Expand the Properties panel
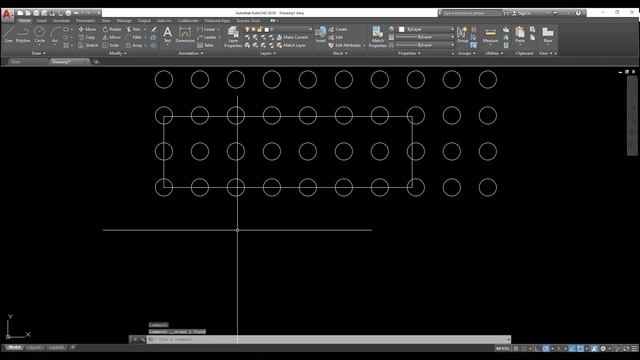 tap(409, 53)
